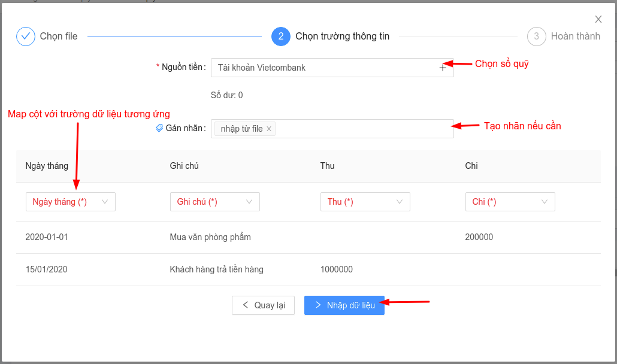Screen dimensions: 617x364
Task: Click inside the Gán nhãn tag input
Action: coord(359,129)
